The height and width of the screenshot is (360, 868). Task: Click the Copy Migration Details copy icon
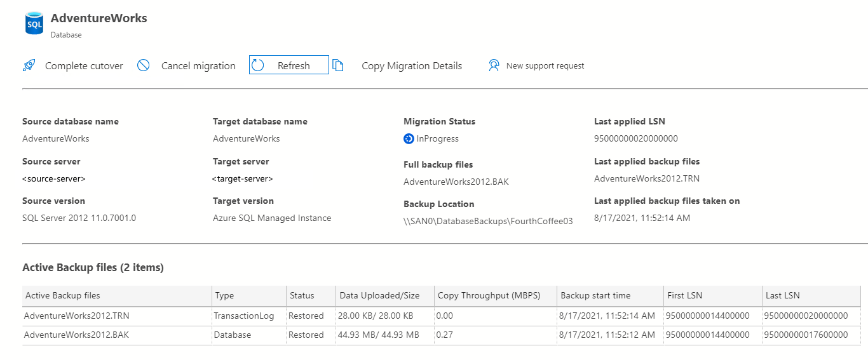tap(338, 65)
